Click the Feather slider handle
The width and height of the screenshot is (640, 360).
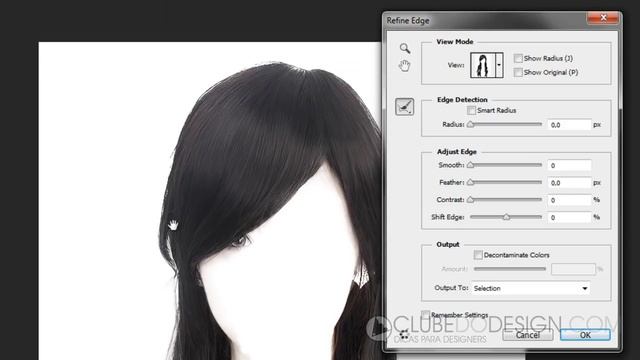pyautogui.click(x=471, y=182)
